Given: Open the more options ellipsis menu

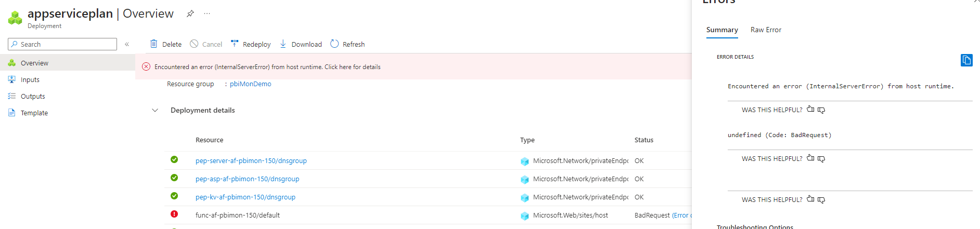Looking at the screenshot, I should (207, 14).
